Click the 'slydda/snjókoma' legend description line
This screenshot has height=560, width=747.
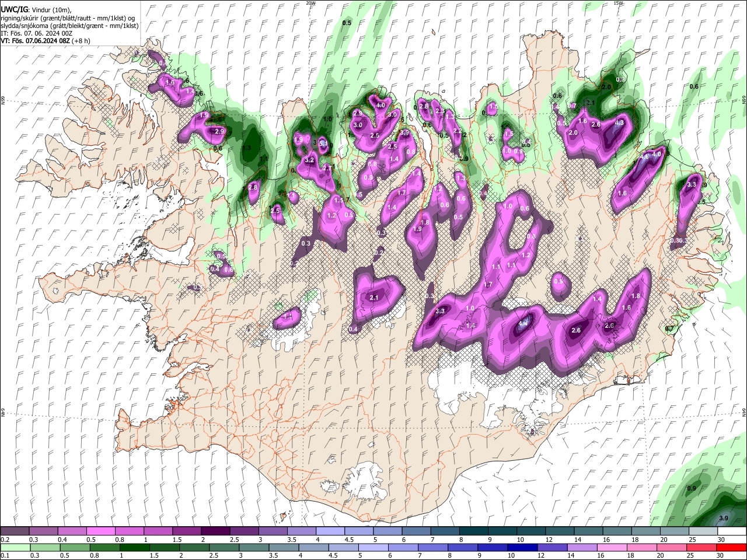click(69, 26)
